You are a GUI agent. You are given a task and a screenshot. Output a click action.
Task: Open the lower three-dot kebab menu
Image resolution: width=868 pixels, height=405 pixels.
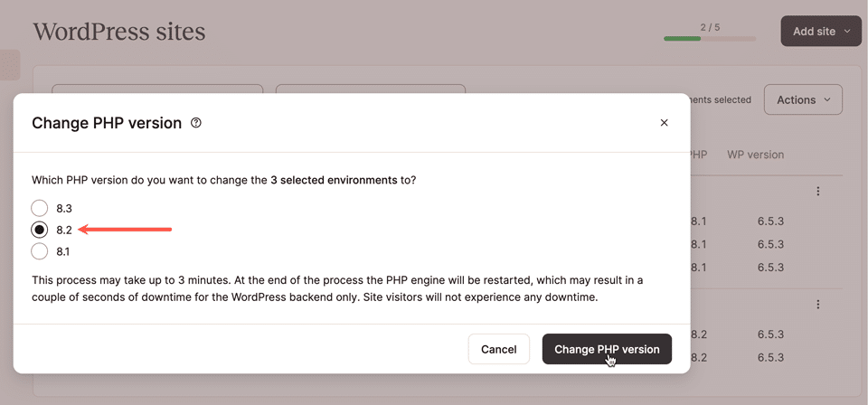pyautogui.click(x=818, y=305)
